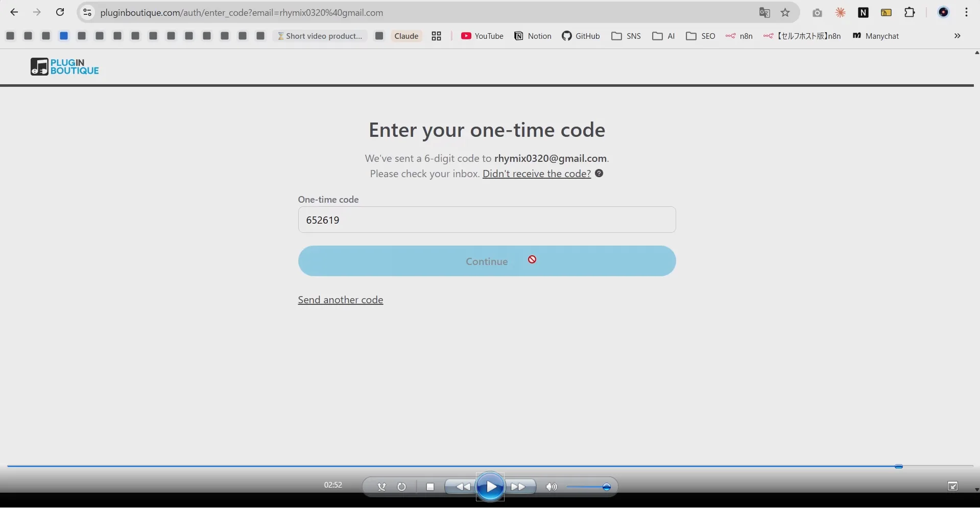Open the Chrome three-dot menu

(966, 13)
